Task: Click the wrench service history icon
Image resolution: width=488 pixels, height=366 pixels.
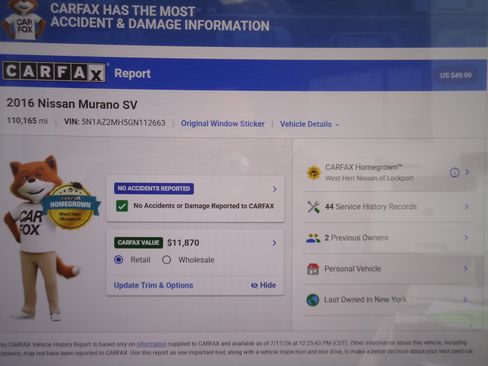Action: pyautogui.click(x=313, y=207)
